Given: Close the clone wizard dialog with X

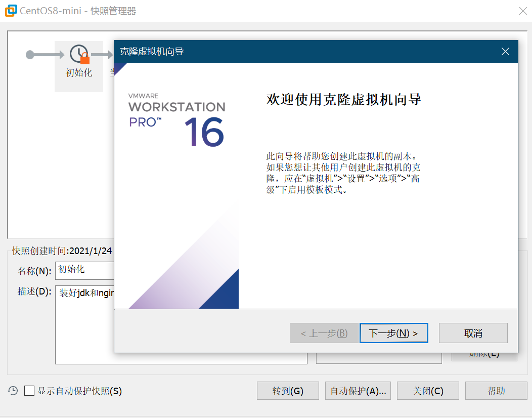Looking at the screenshot, I should (505, 52).
